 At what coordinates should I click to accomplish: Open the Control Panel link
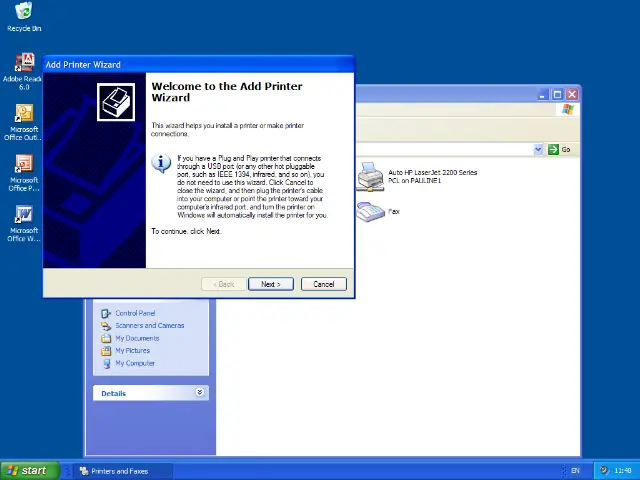(x=135, y=313)
